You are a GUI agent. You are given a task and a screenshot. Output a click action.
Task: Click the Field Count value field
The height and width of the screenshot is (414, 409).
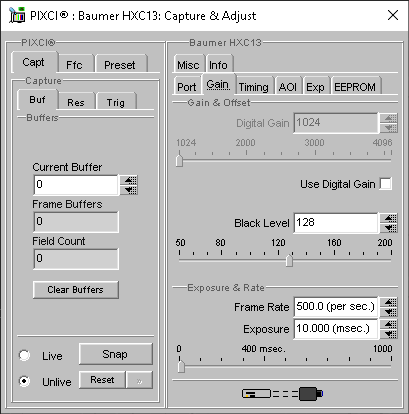76,259
